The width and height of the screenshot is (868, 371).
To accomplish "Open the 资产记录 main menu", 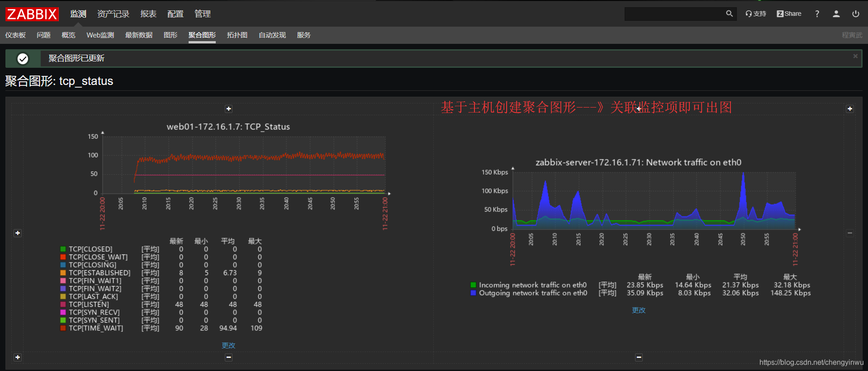I will tap(113, 14).
